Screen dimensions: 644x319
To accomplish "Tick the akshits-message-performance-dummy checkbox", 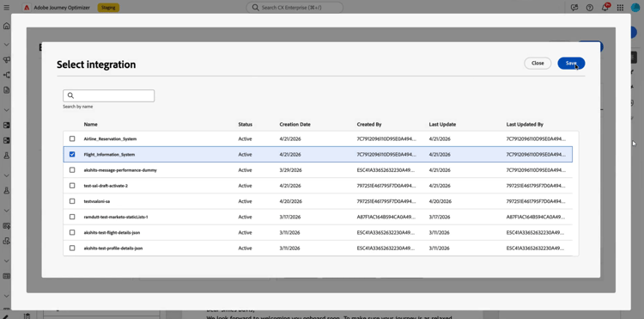I will 72,169.
